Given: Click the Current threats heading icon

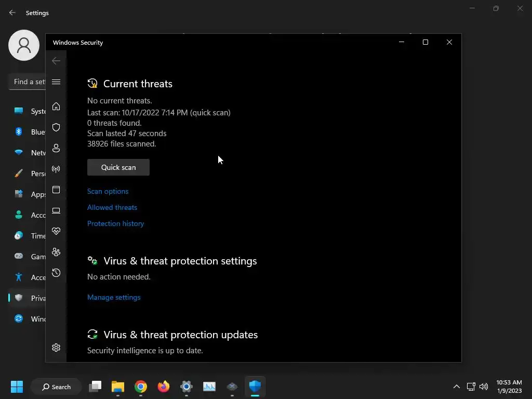Looking at the screenshot, I should click(92, 84).
